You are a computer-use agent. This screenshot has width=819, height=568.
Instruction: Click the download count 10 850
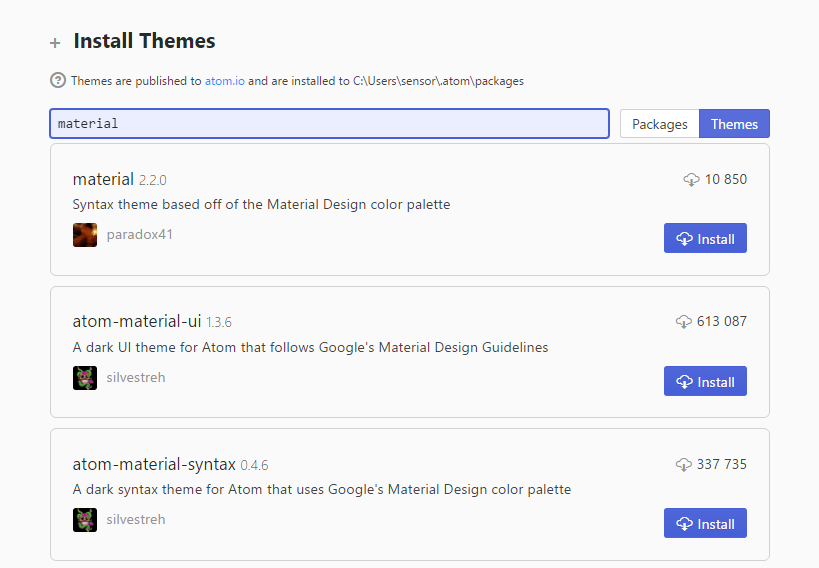pyautogui.click(x=726, y=179)
